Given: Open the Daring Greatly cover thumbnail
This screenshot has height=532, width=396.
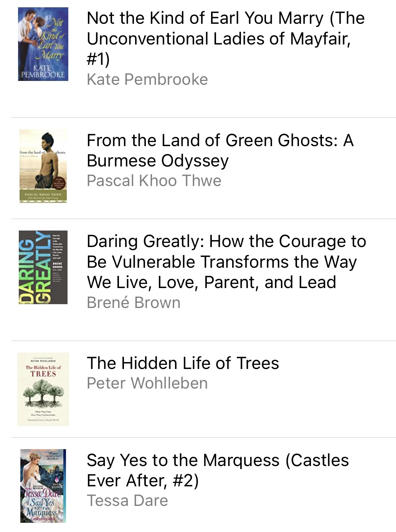Looking at the screenshot, I should coord(43,267).
